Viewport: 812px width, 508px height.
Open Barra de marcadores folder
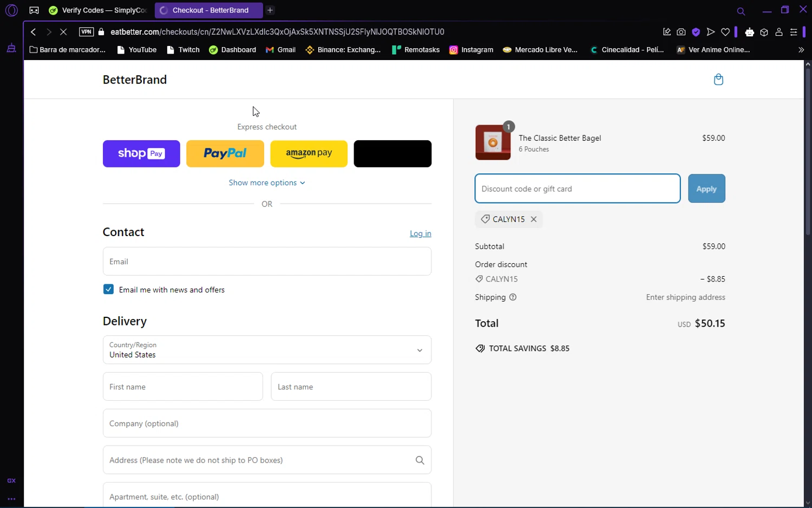68,50
